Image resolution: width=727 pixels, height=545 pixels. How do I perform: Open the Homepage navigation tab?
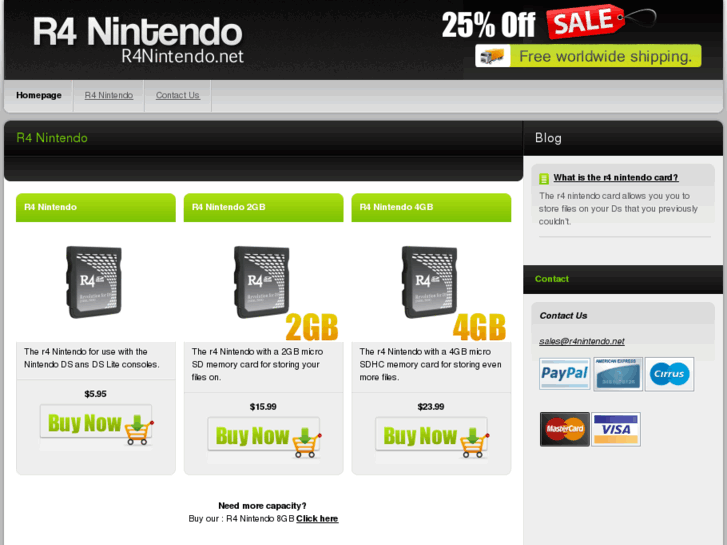38,95
